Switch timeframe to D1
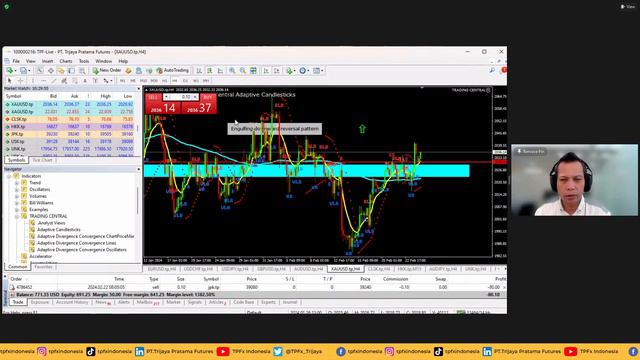The width and height of the screenshot is (640, 360). click(185, 81)
